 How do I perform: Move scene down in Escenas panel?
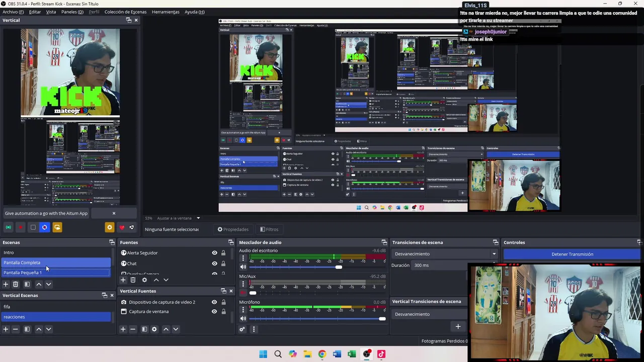[49, 284]
